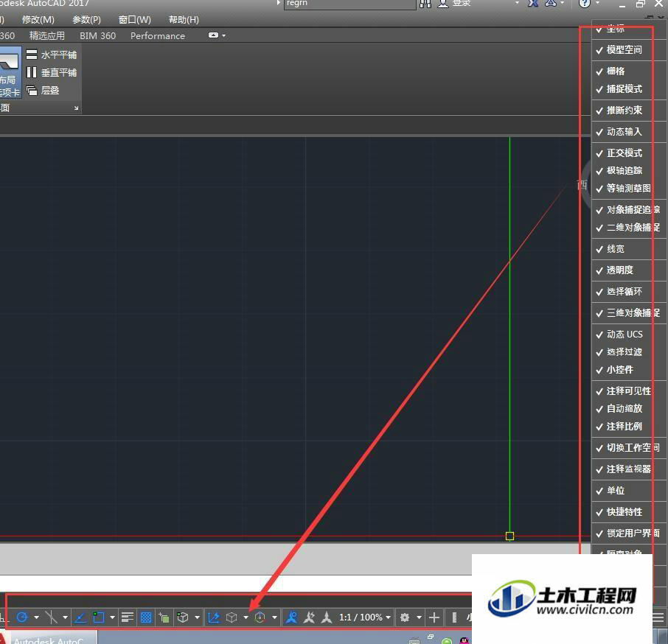Viewport: 668px width, 644px height.
Task: Toggle the auto scale annotation icon
Action: click(309, 617)
